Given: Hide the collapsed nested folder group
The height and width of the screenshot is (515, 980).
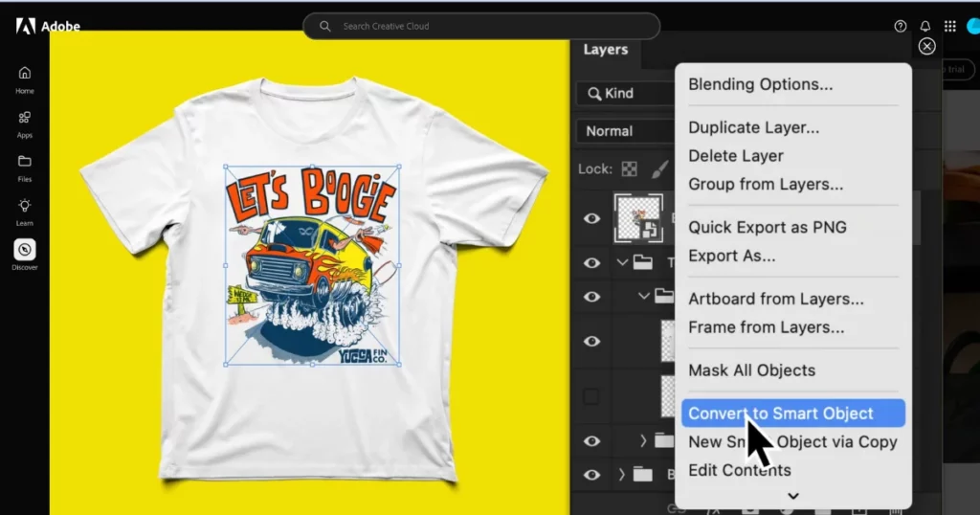Looking at the screenshot, I should click(591, 441).
